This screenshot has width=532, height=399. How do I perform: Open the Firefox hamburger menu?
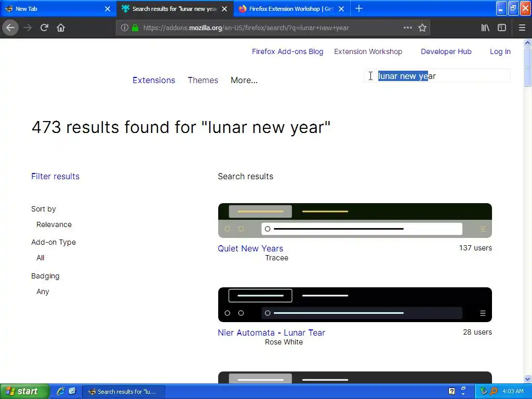click(x=522, y=28)
